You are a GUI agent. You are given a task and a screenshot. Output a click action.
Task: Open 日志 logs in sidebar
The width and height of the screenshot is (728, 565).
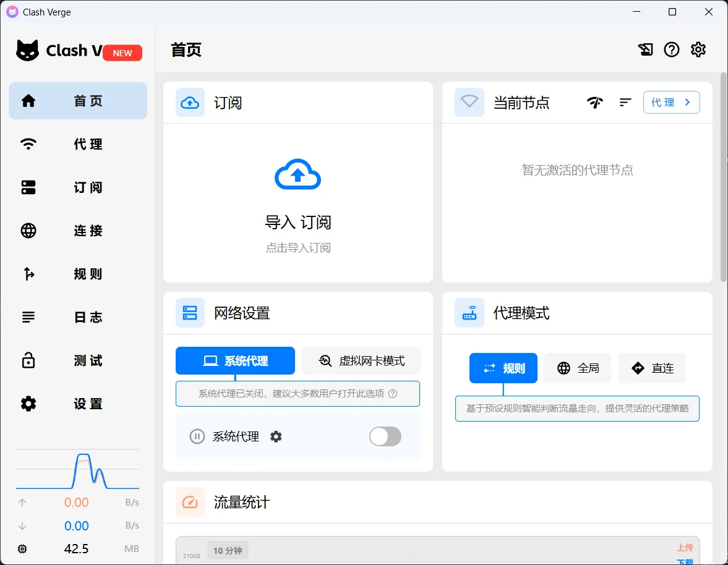click(x=77, y=317)
